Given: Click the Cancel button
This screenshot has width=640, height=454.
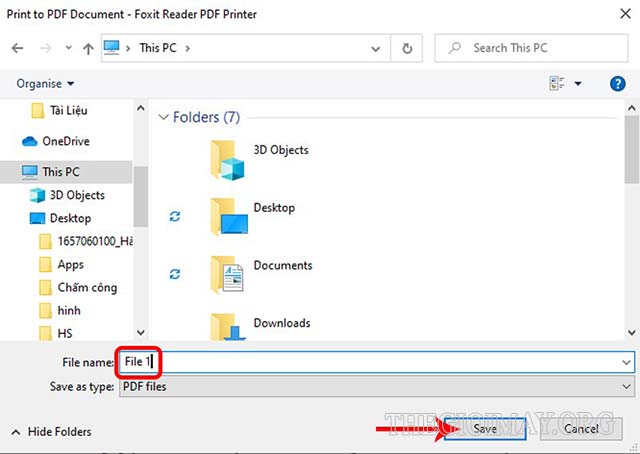Looking at the screenshot, I should pyautogui.click(x=581, y=429).
